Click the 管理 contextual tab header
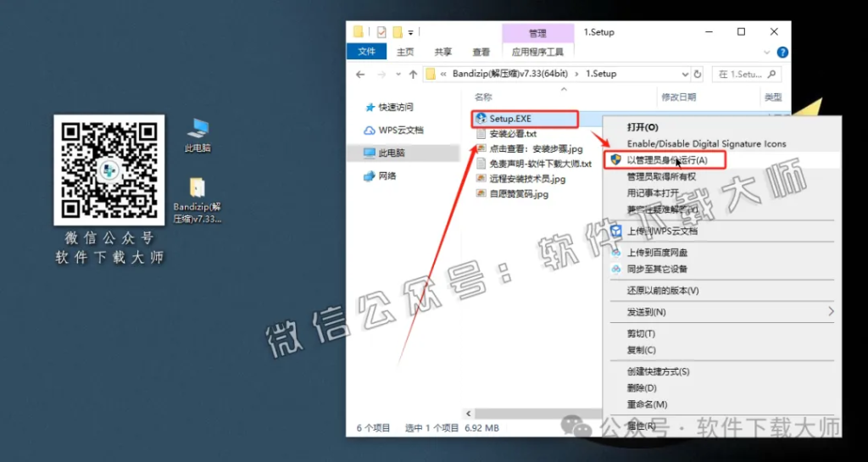This screenshot has height=462, width=868. (x=537, y=33)
